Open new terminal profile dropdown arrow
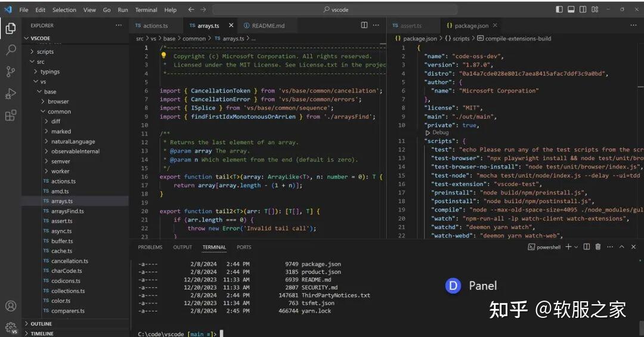Viewport: 644px width, 337px height. 576,247
